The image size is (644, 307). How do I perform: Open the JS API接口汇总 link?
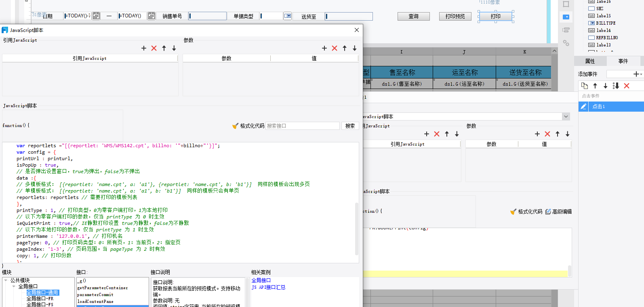[x=268, y=287]
